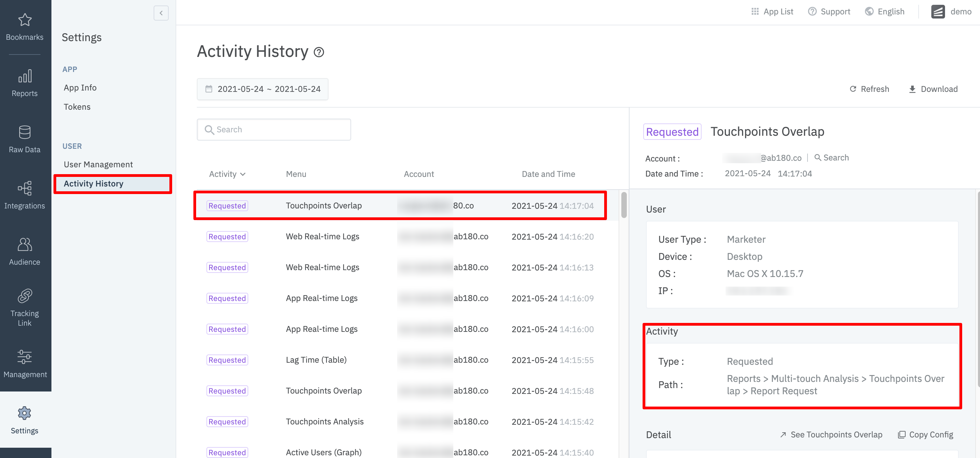The width and height of the screenshot is (980, 458).
Task: Click See Touchpoints Overlap link
Action: tap(831, 435)
